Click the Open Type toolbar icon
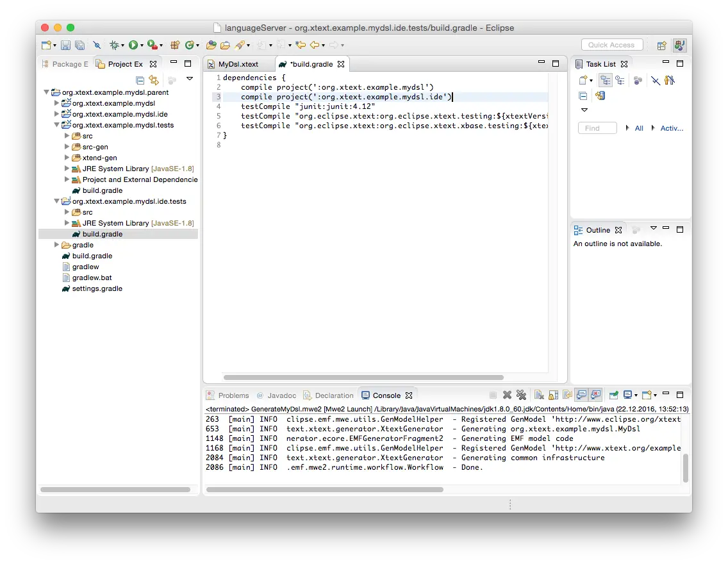Image resolution: width=728 pixels, height=564 pixels. (211, 45)
